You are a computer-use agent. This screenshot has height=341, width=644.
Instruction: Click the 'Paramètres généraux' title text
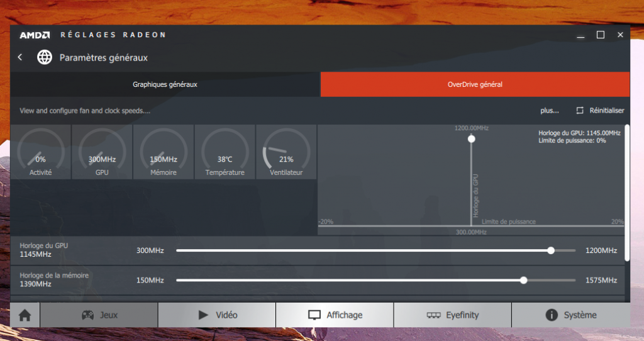[x=104, y=58]
